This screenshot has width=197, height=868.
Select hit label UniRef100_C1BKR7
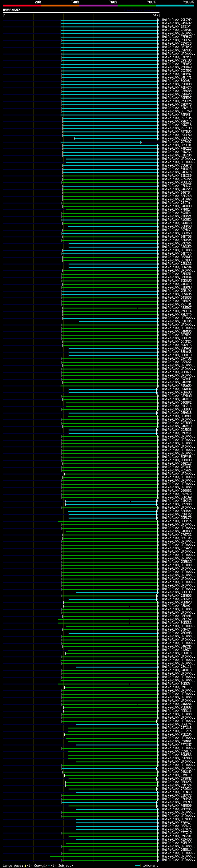pos(177,301)
